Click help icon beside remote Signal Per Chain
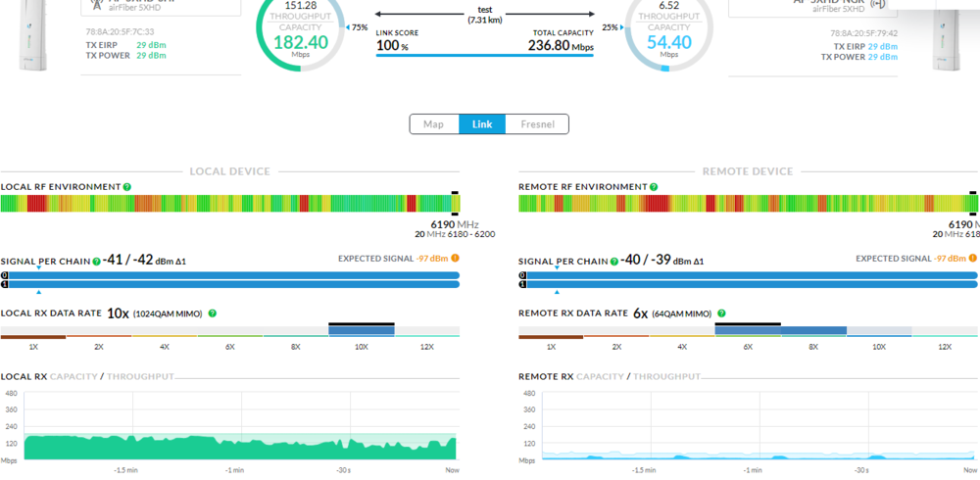 click(x=613, y=262)
